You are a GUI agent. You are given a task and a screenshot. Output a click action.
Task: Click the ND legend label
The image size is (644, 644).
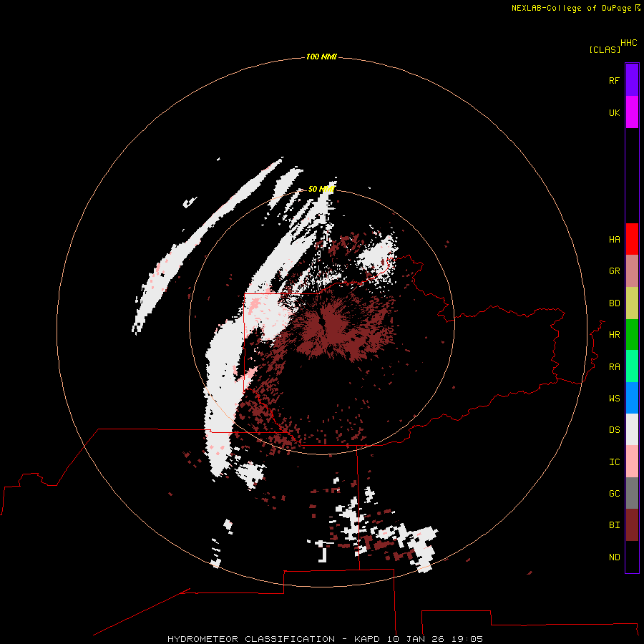click(614, 557)
